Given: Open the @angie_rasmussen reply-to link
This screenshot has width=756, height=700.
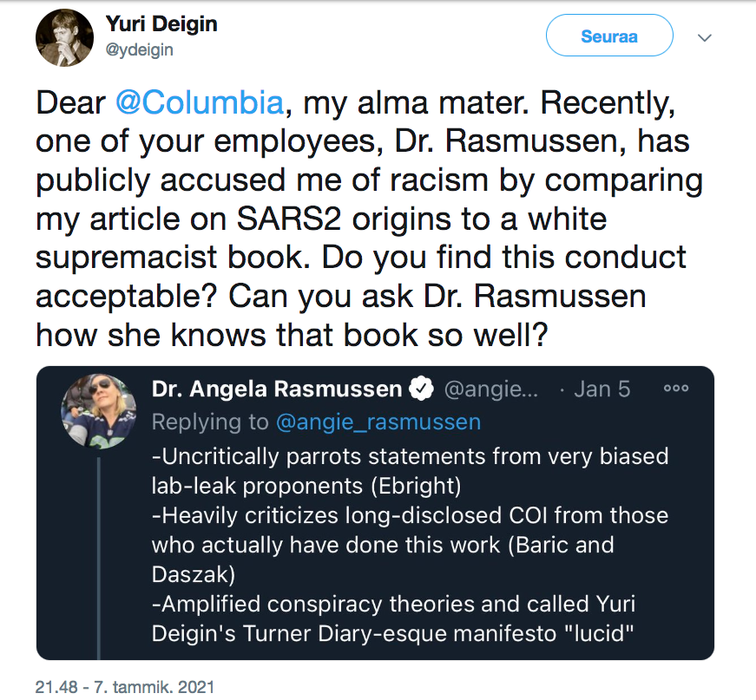Looking at the screenshot, I should (x=378, y=422).
